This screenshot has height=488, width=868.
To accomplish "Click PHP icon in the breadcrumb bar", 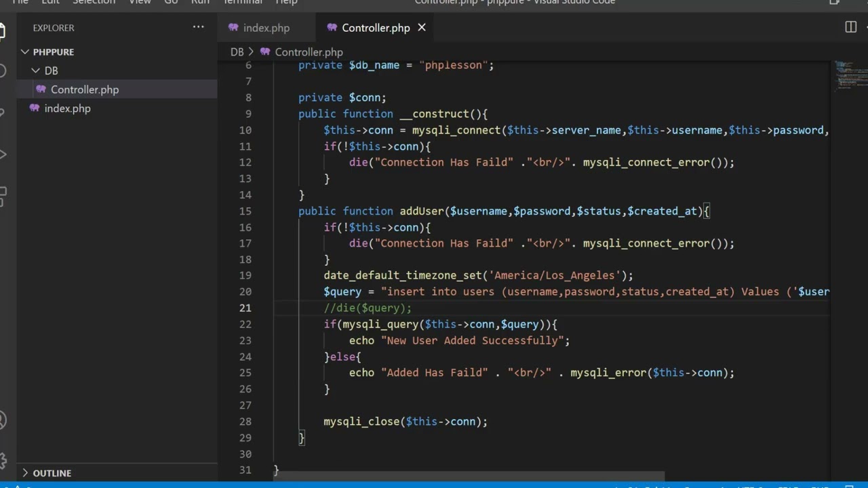I will (265, 52).
